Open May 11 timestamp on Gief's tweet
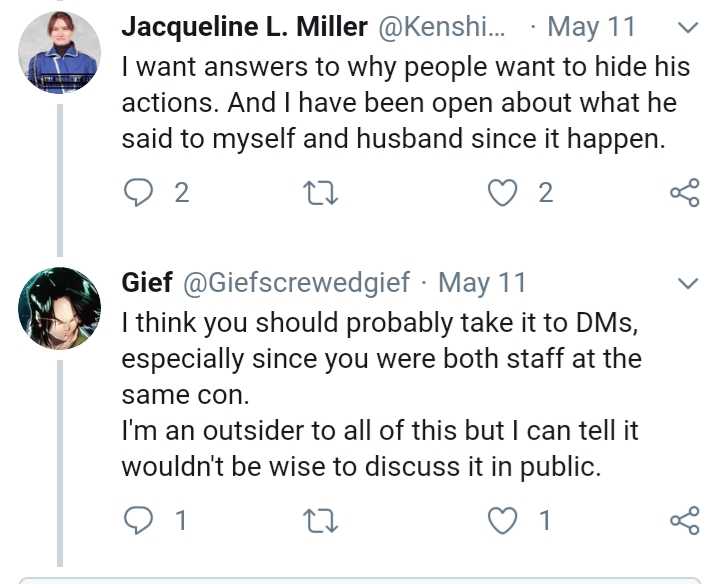This screenshot has width=720, height=584. [482, 282]
